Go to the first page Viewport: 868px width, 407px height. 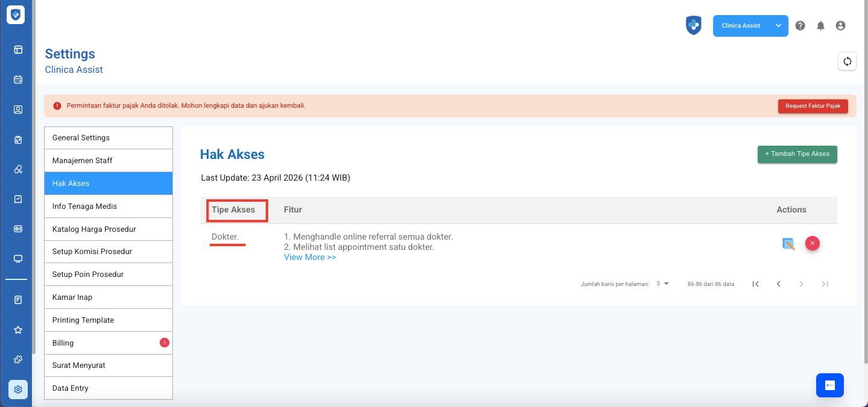point(755,284)
